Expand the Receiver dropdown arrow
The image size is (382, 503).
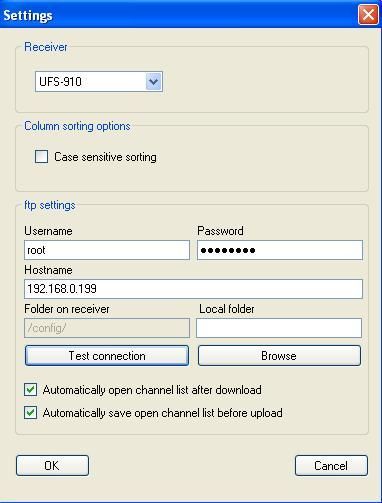point(154,82)
